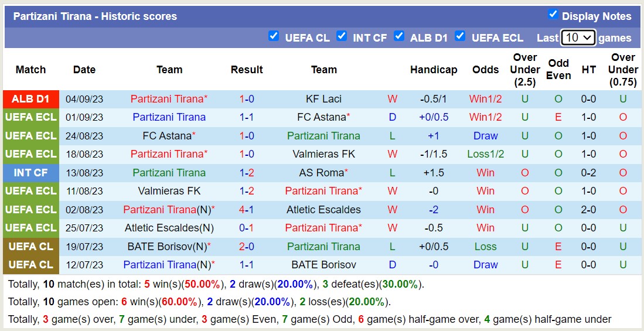This screenshot has height=331, width=644.
Task: Toggle the UEFA ECL filter checkbox
Action: pyautogui.click(x=460, y=36)
